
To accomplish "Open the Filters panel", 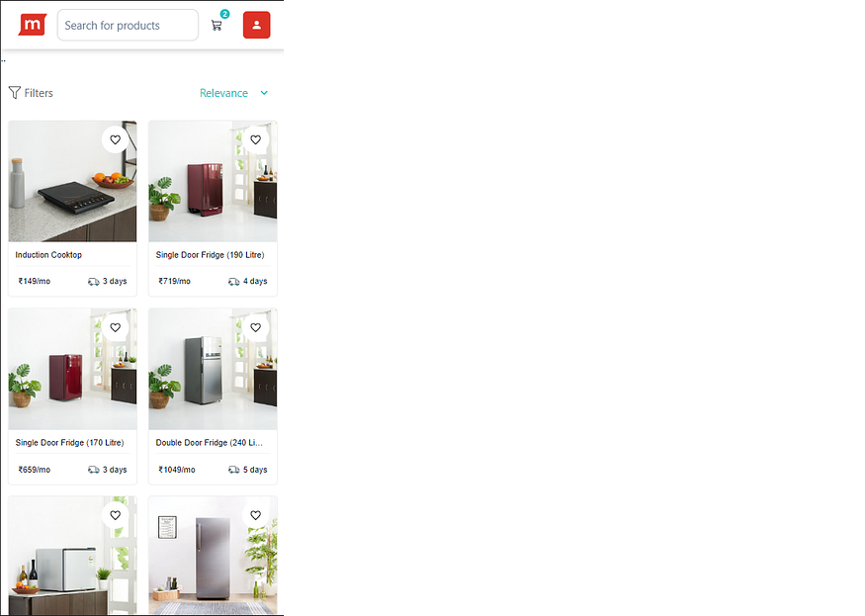I will click(x=31, y=93).
